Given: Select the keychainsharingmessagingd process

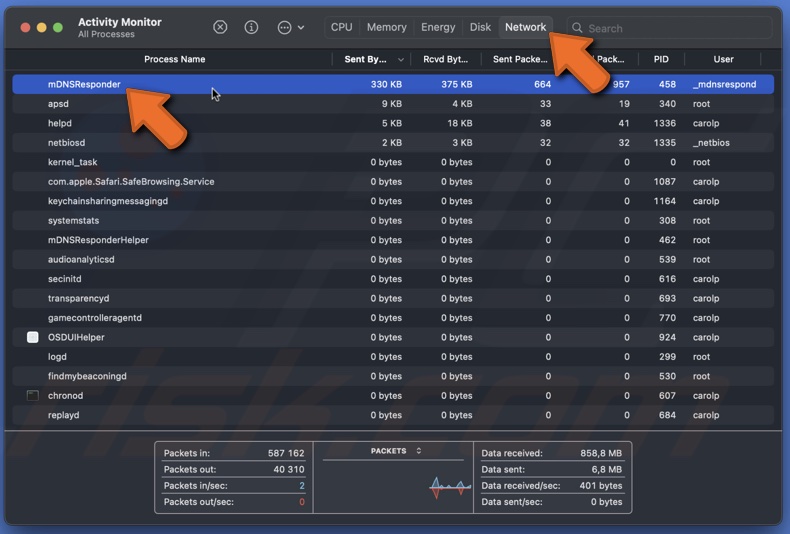Looking at the screenshot, I should (x=393, y=201).
